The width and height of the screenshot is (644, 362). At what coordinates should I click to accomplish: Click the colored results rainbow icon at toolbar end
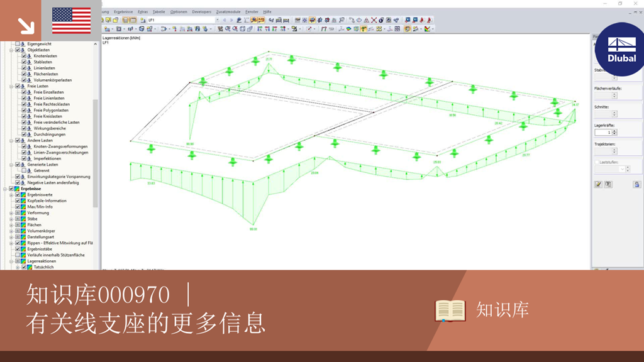click(427, 29)
